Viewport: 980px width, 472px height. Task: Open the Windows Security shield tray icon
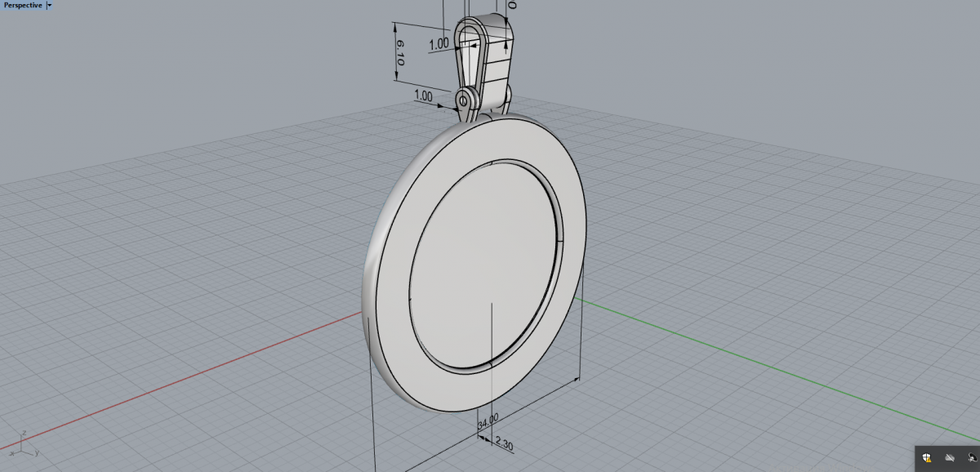pos(927,458)
